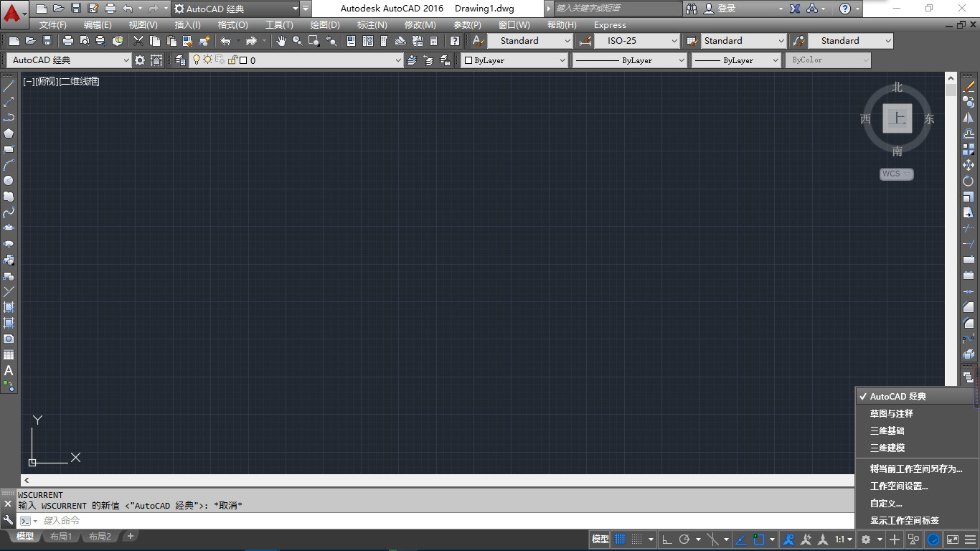This screenshot has width=980, height=551.
Task: Select the multiline Text tool
Action: (9, 370)
